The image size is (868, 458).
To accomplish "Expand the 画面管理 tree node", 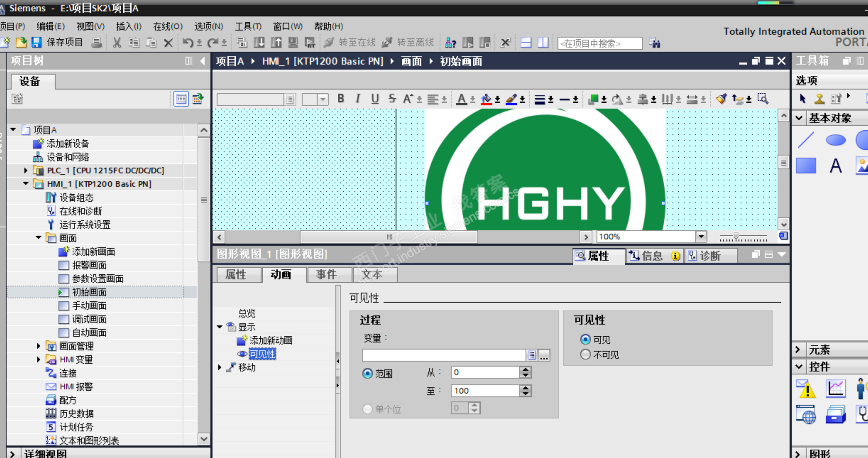I will (39, 346).
